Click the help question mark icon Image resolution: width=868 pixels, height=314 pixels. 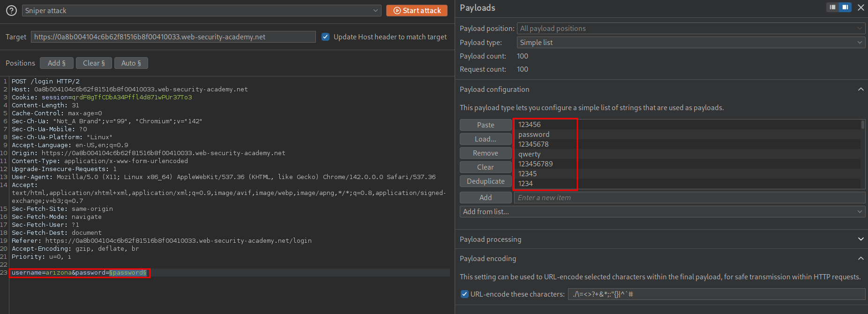(11, 10)
